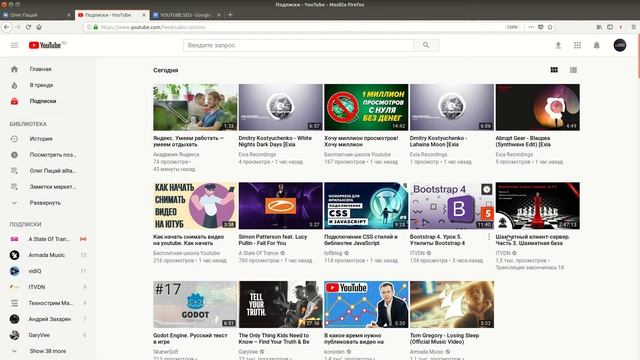
Task: Click the Firefox home button
Action: (39, 27)
